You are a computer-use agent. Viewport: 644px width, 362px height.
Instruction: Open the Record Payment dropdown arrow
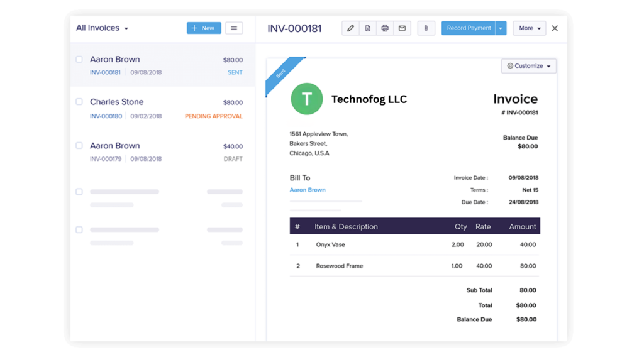[501, 28]
